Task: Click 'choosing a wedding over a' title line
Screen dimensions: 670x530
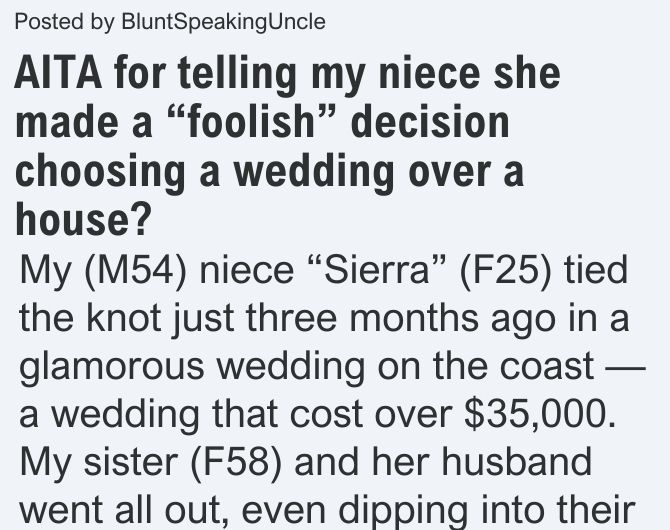Action: [x=269, y=173]
